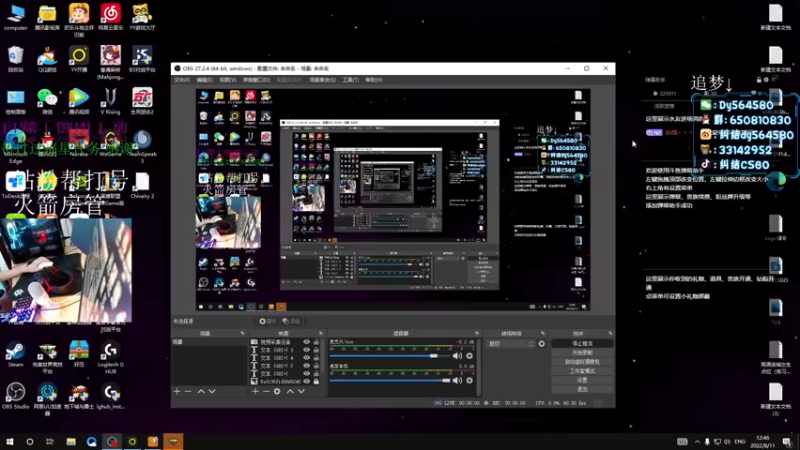Open the View (视图) menu in OBS
Image resolution: width=800 pixels, height=450 pixels.
tap(228, 80)
